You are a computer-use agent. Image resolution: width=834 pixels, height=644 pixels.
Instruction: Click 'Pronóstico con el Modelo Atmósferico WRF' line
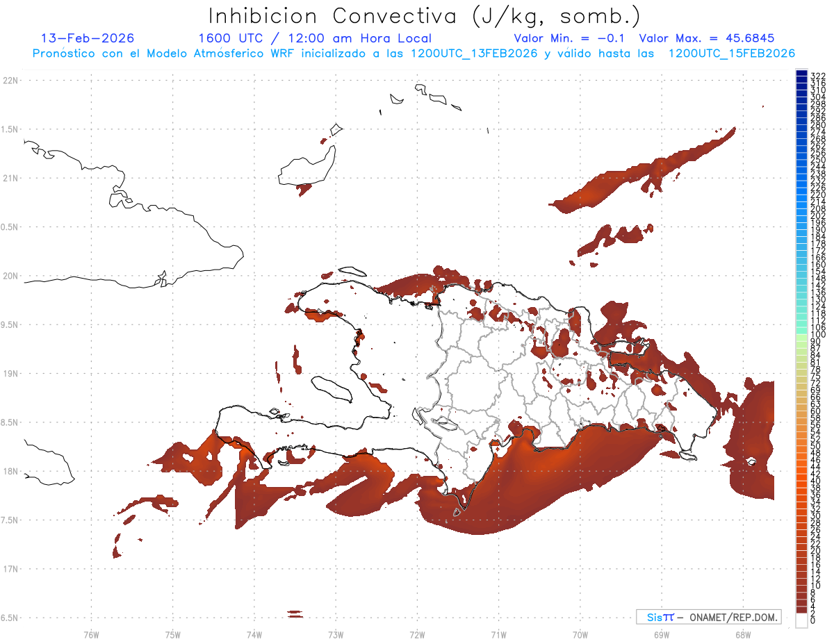(414, 53)
